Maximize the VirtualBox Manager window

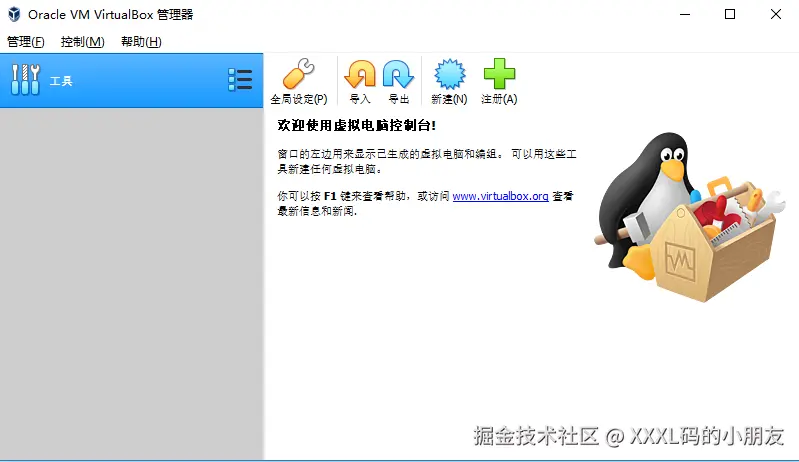[730, 14]
